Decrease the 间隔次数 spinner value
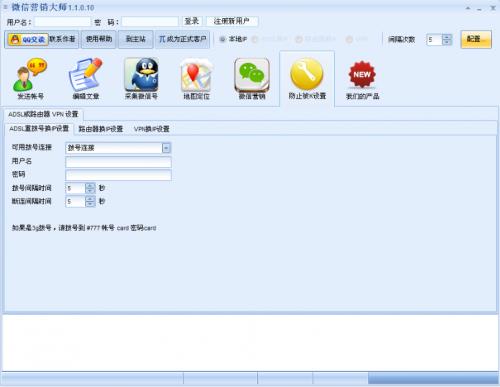Screen dimensions: 500x387 [x=447, y=42]
